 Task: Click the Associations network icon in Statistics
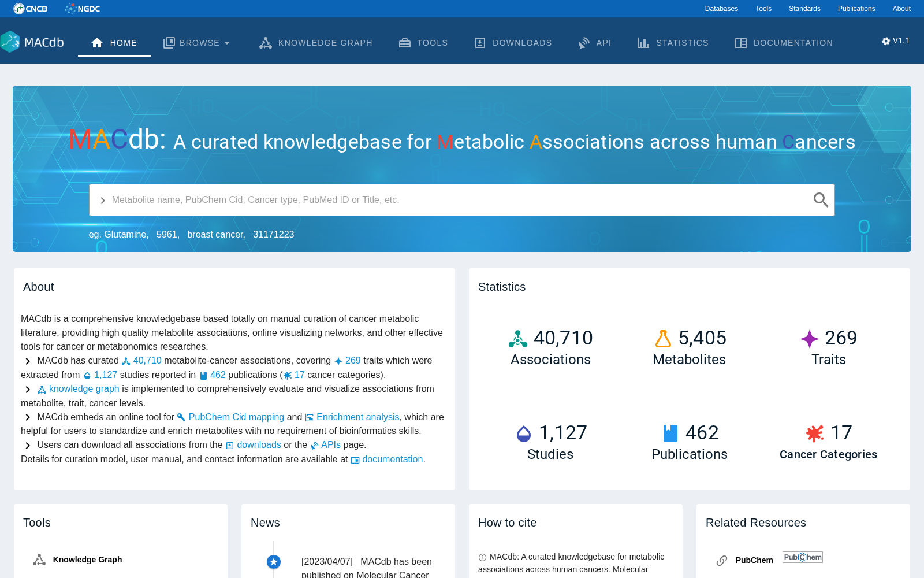(x=518, y=339)
